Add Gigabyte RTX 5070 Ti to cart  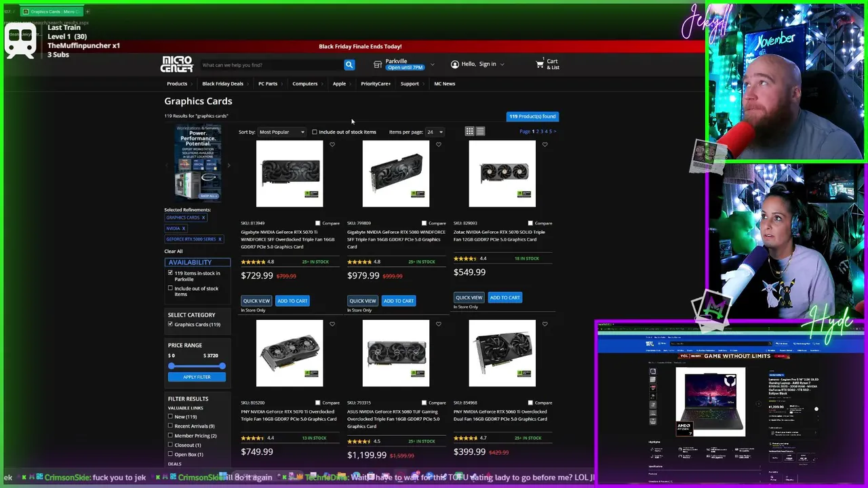[292, 301]
